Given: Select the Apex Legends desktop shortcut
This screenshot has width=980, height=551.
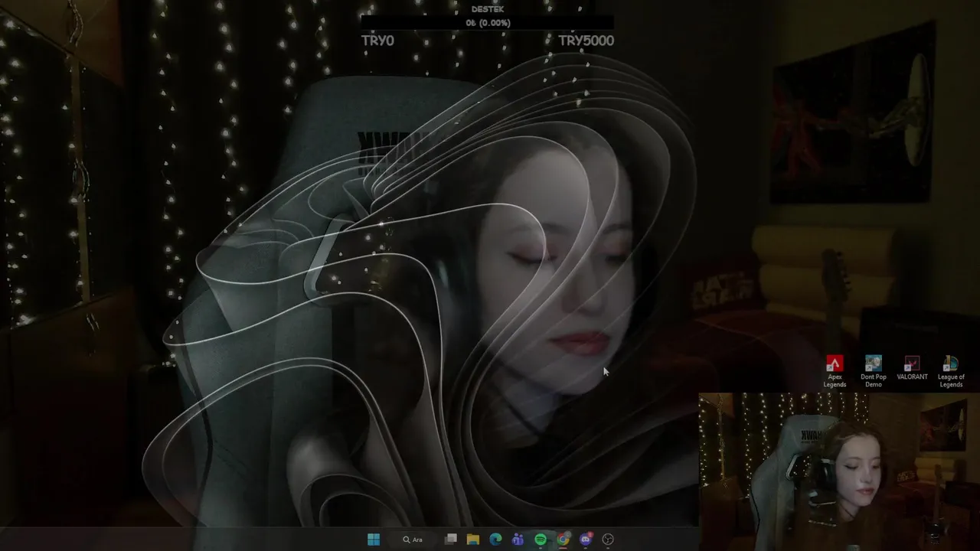Looking at the screenshot, I should coord(835,372).
